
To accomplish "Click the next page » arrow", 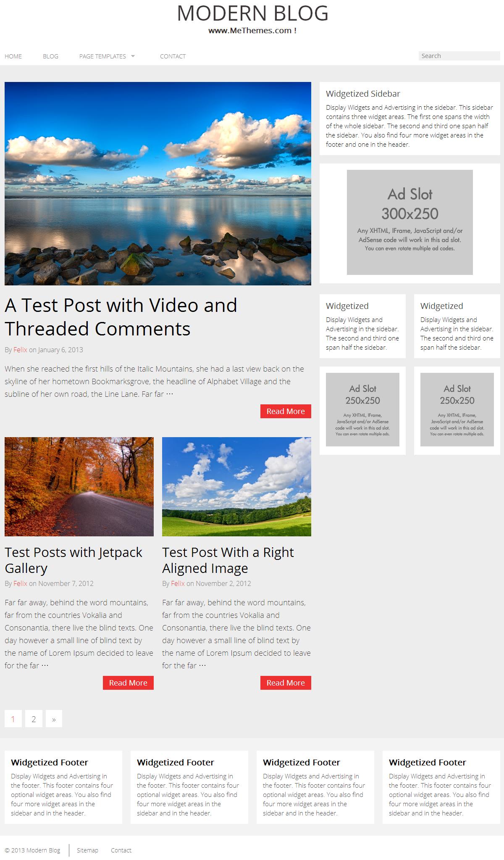I will pos(54,719).
